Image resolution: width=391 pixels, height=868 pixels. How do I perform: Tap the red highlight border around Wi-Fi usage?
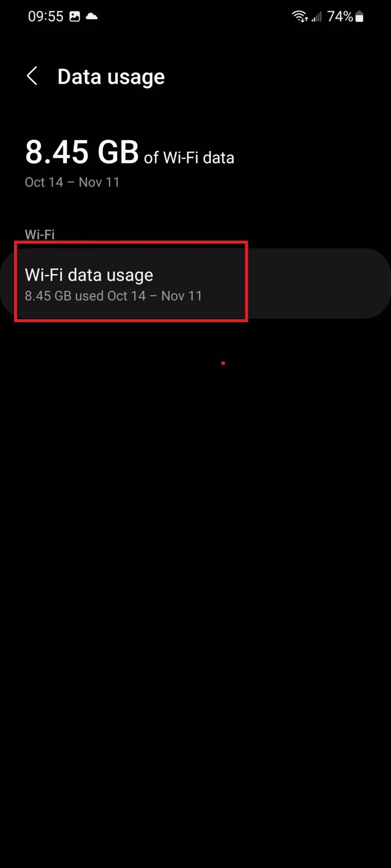131,243
